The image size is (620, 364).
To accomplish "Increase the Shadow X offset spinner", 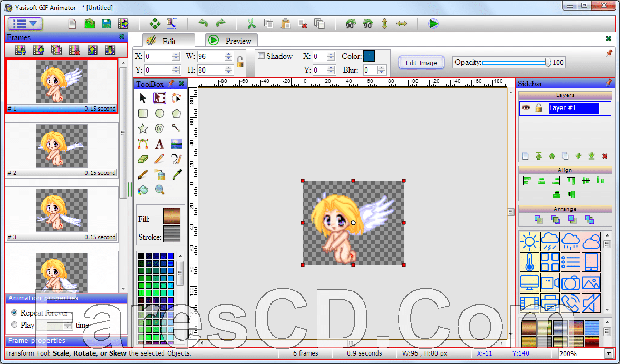I will coord(331,54).
